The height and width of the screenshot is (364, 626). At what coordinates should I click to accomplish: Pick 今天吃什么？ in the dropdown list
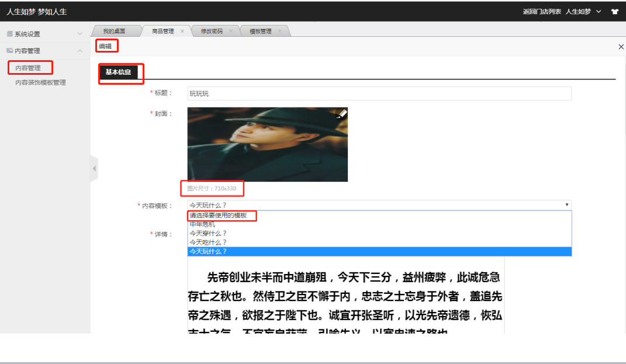(208, 242)
